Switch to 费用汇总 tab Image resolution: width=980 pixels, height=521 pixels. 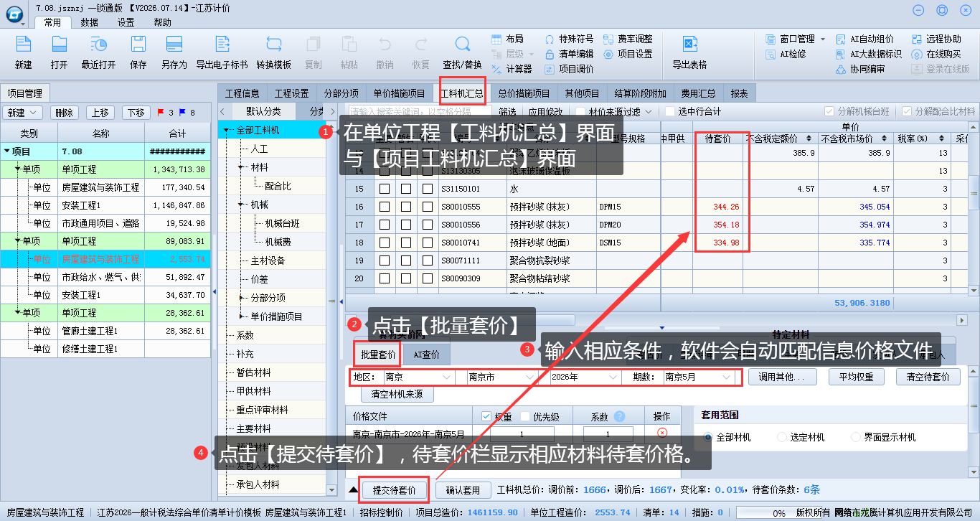699,93
